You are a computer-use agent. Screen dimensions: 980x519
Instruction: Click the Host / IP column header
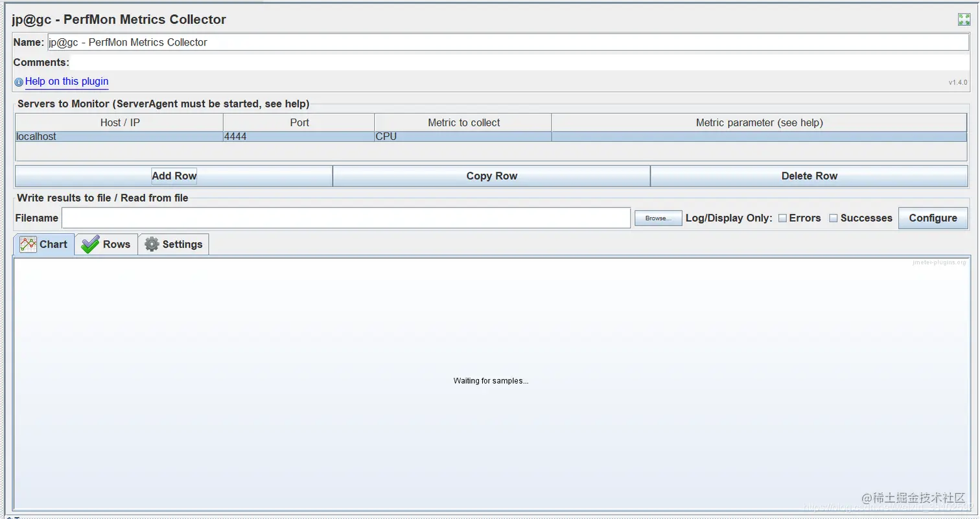(119, 122)
